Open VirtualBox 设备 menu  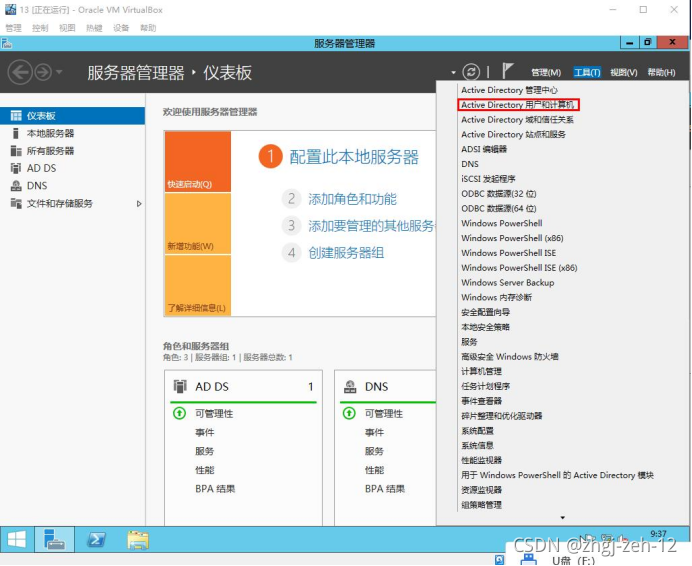(120, 28)
